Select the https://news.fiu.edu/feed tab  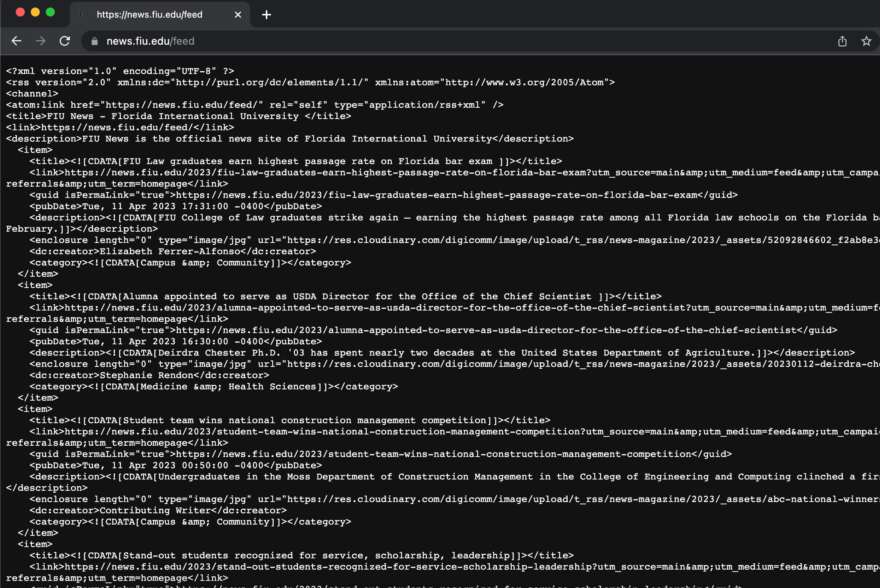160,15
